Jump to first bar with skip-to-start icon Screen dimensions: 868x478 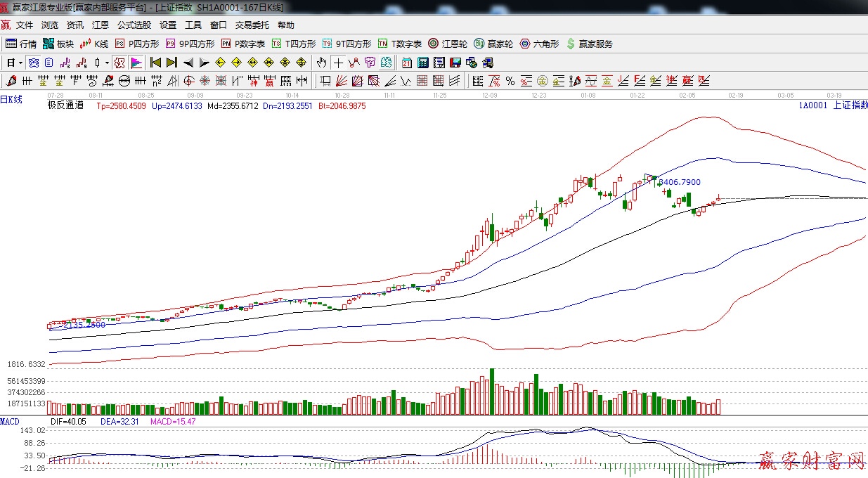click(x=155, y=63)
